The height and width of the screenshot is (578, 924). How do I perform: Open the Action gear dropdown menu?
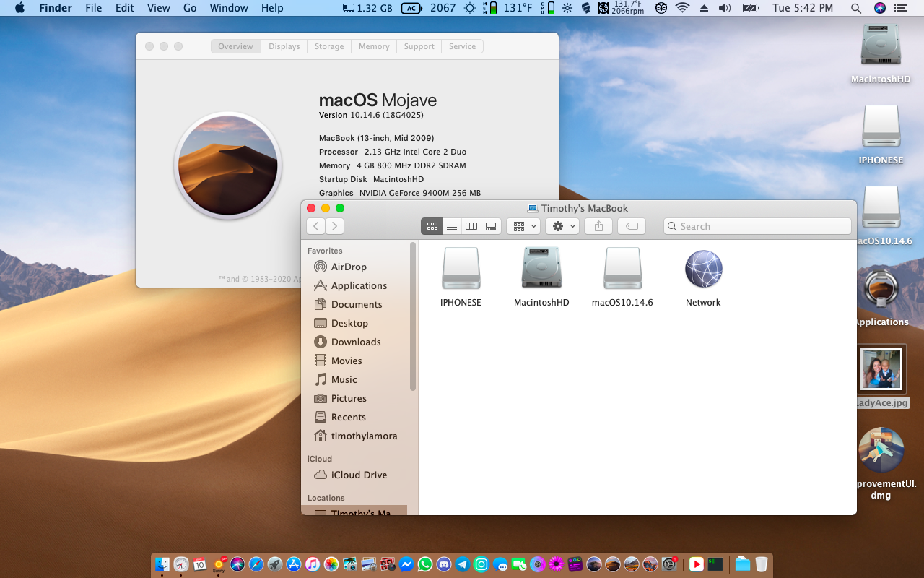pos(562,226)
